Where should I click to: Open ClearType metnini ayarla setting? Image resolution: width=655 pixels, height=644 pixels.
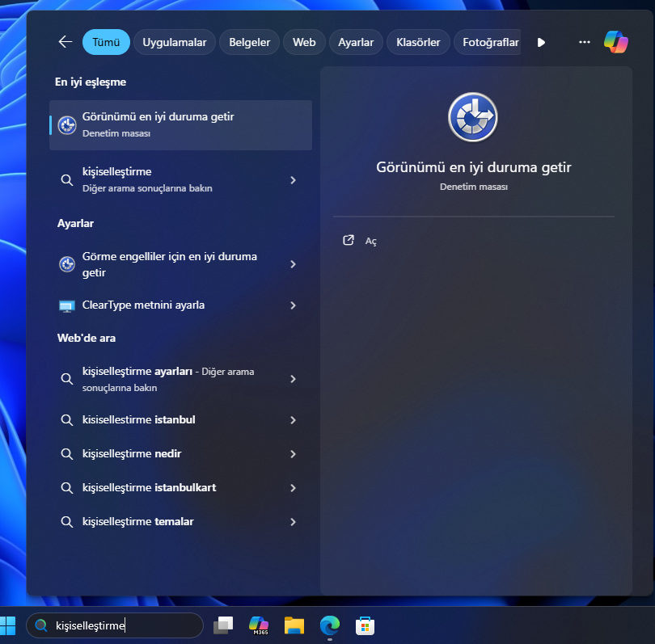coord(181,305)
